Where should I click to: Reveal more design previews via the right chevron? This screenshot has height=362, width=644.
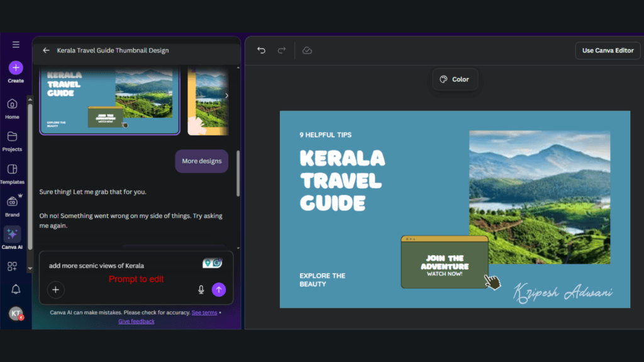tap(227, 96)
